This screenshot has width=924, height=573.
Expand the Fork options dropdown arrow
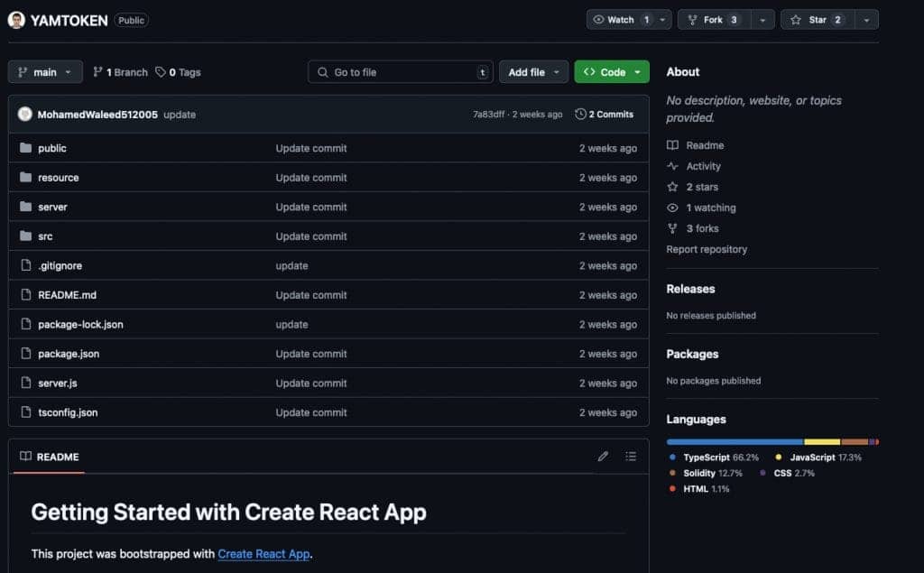(762, 20)
